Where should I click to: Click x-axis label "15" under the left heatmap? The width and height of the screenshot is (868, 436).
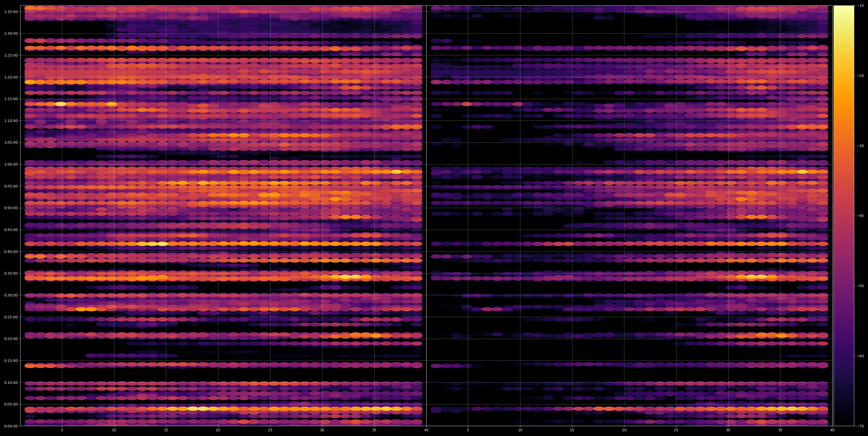(x=166, y=430)
